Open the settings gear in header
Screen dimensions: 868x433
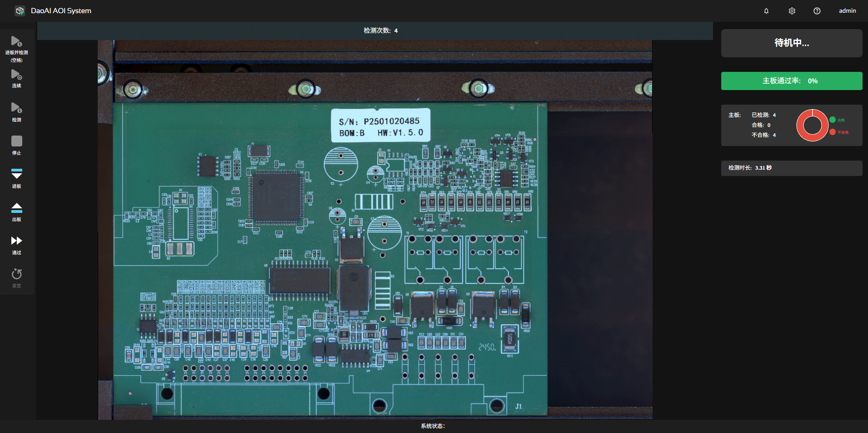[792, 11]
